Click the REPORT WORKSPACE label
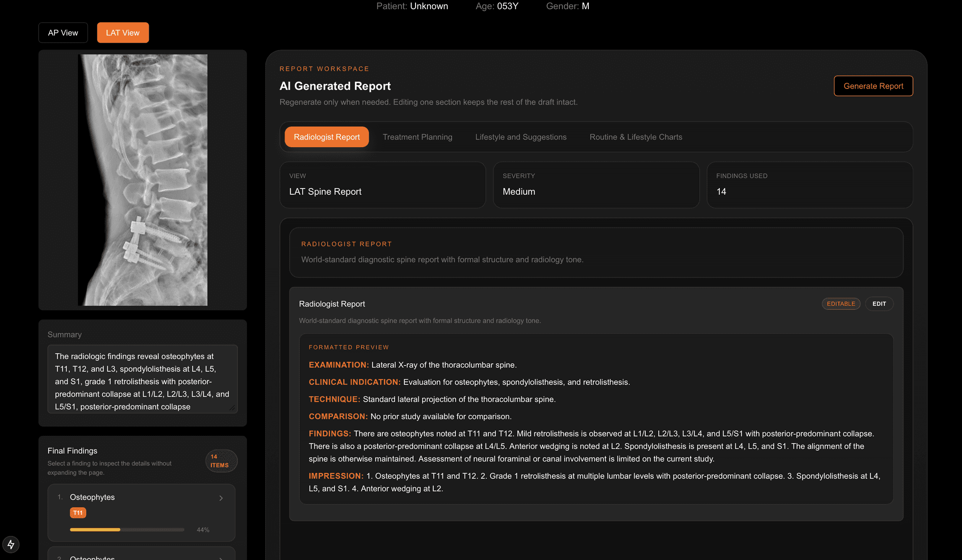 coord(324,69)
